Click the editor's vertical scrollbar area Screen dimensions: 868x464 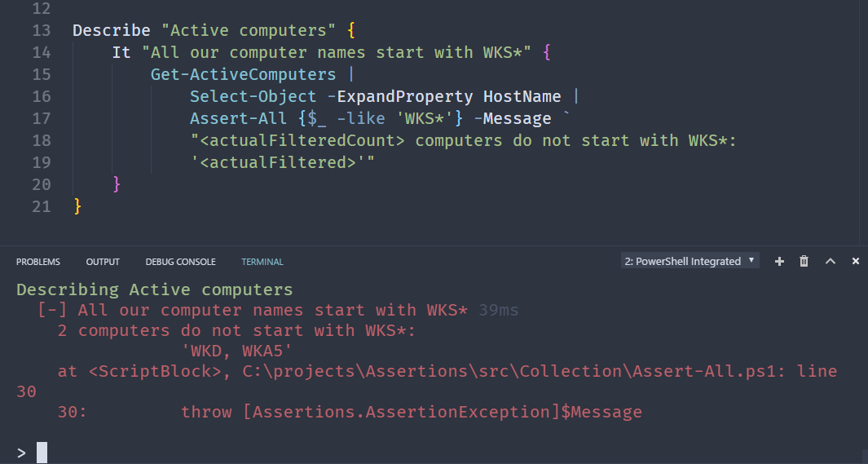[x=862, y=122]
